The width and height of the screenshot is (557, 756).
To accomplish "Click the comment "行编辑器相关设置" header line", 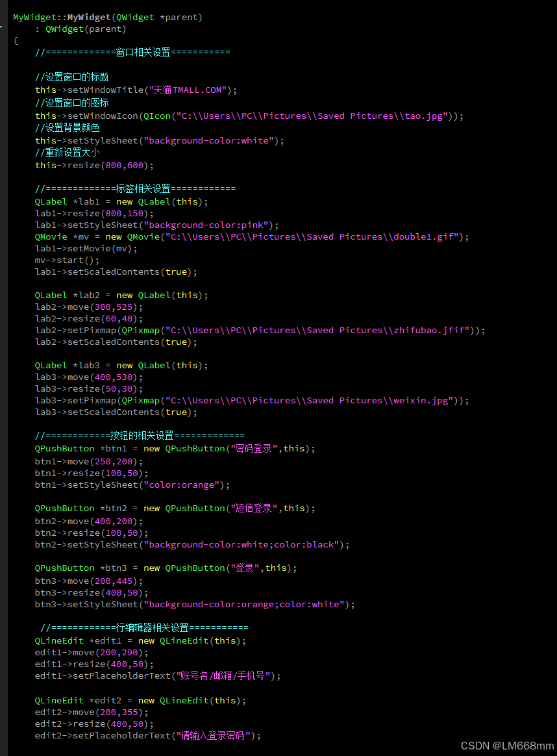I will point(145,627).
